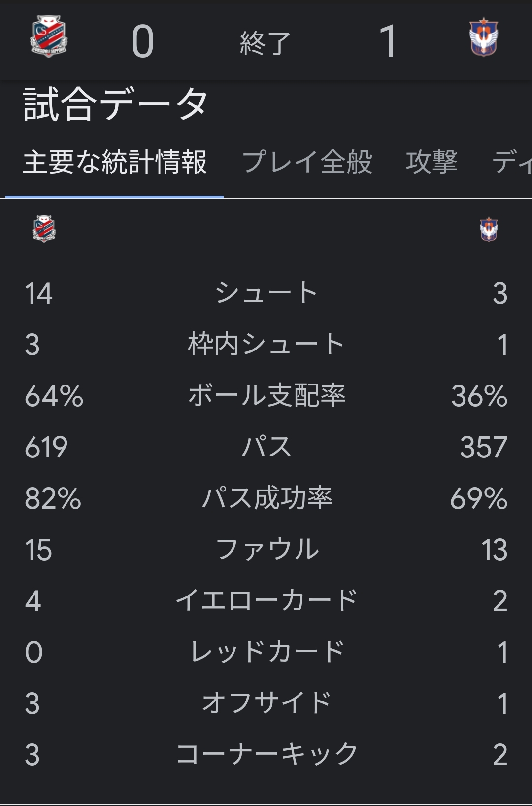Tap the small Sapporo crest above stats
The height and width of the screenshot is (806, 532).
[x=44, y=229]
